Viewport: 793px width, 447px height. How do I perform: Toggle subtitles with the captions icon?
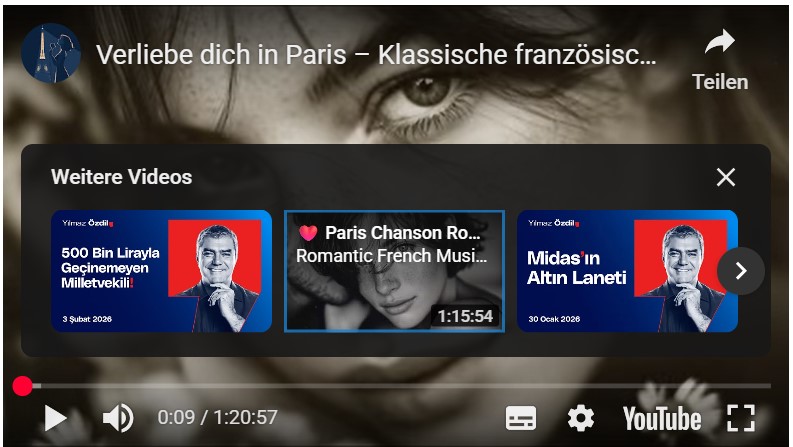521,418
